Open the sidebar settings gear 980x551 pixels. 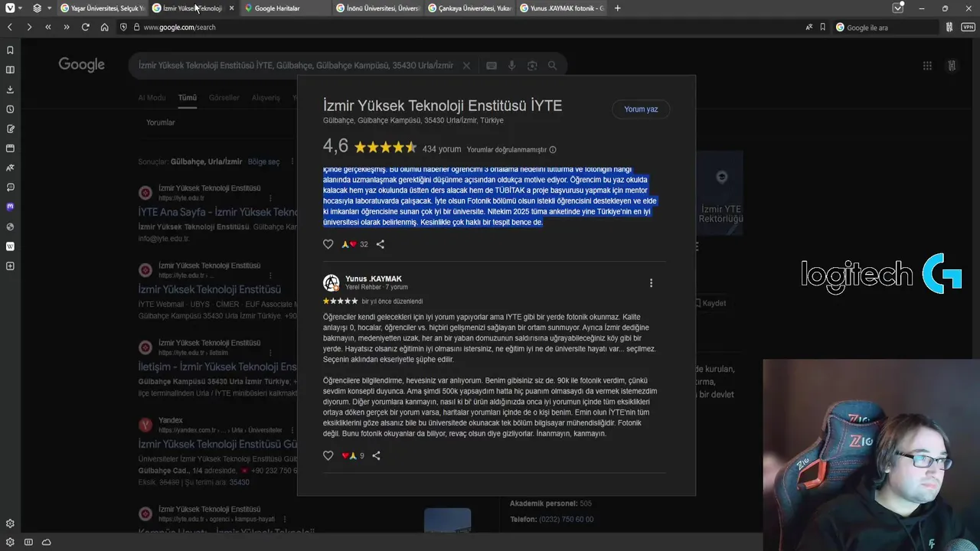coord(10,524)
